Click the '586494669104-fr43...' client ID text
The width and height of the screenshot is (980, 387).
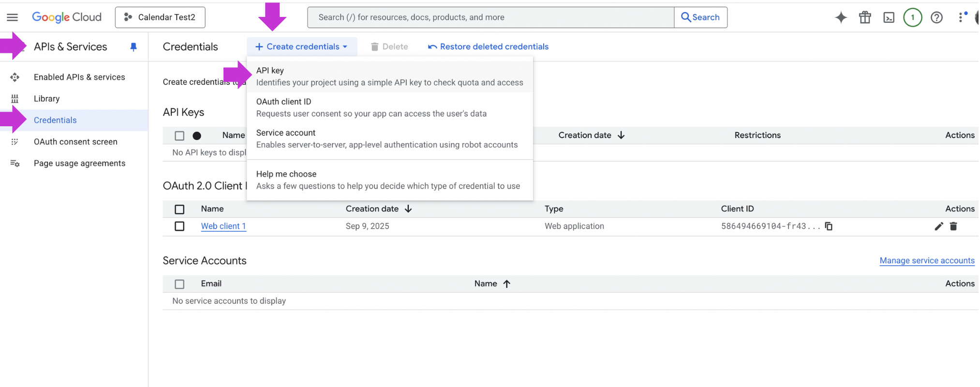(771, 226)
